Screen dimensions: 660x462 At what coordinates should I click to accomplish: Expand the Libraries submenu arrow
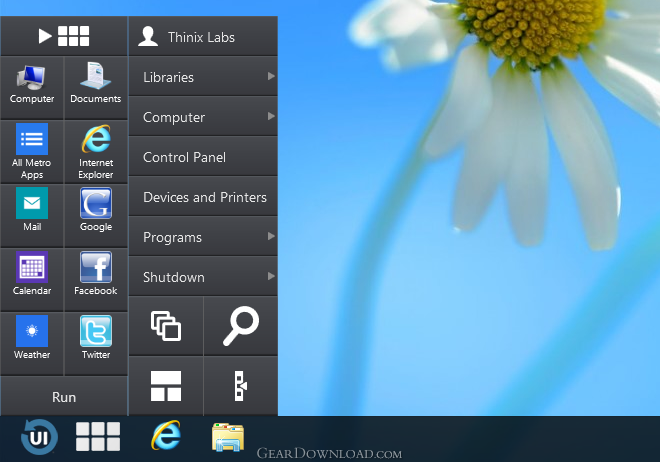271,76
